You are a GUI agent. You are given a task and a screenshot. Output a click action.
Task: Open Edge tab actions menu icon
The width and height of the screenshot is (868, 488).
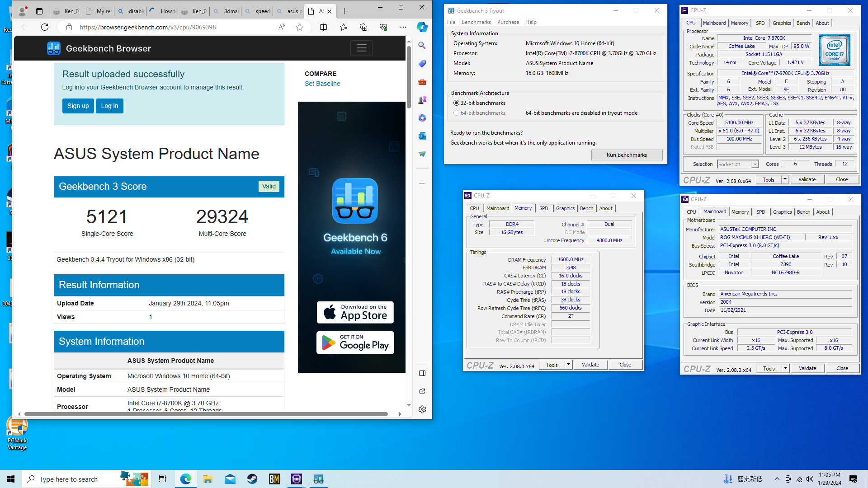39,11
